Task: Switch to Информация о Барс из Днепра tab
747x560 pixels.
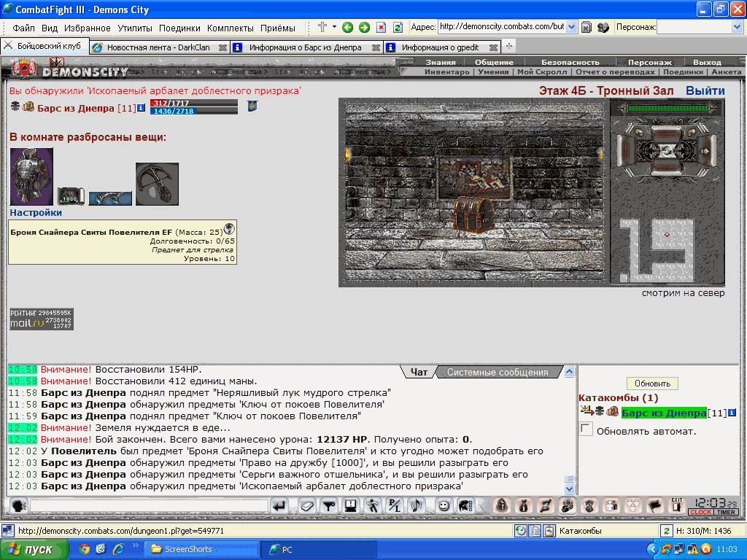Action: (306, 47)
